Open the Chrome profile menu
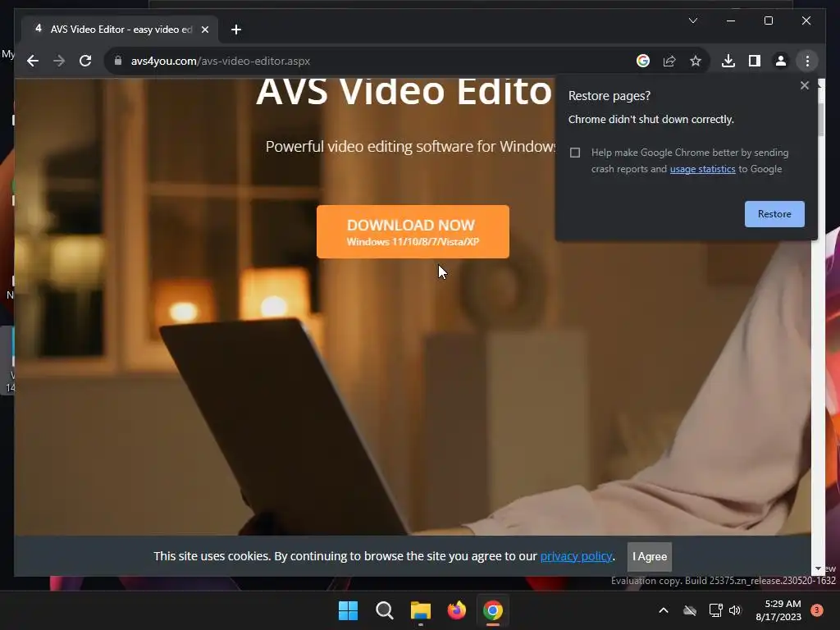The image size is (840, 630). click(781, 61)
